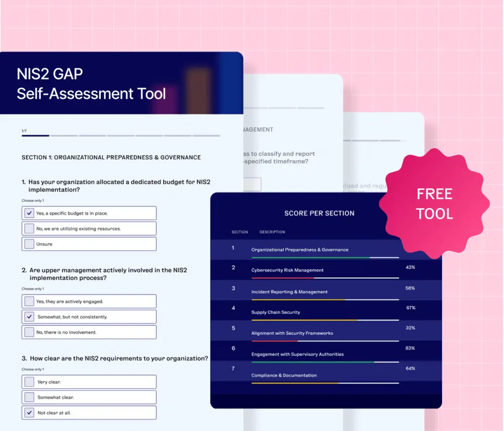Select 'No, we are utilizing existing resources'
Image resolution: width=504 pixels, height=431 pixels.
pos(29,228)
